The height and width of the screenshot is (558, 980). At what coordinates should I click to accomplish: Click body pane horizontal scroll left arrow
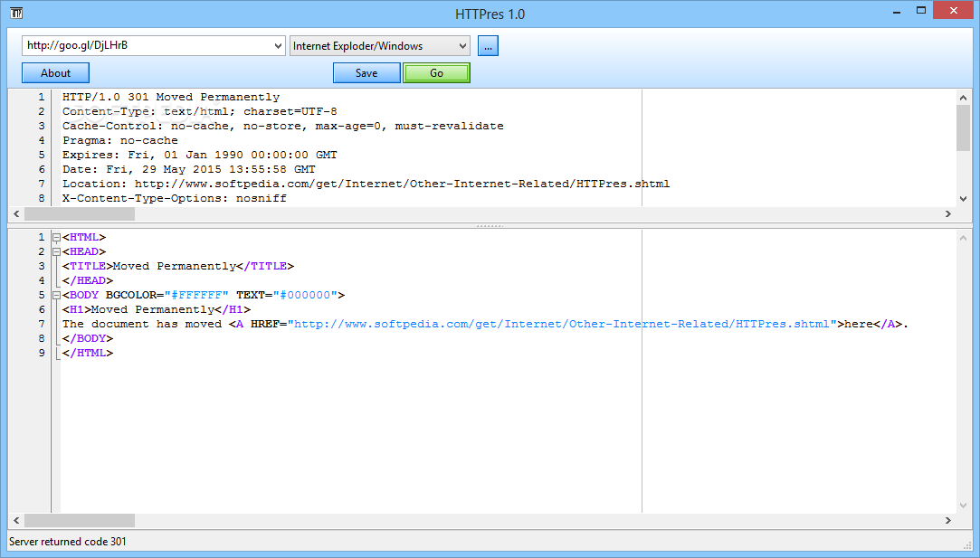click(x=16, y=520)
